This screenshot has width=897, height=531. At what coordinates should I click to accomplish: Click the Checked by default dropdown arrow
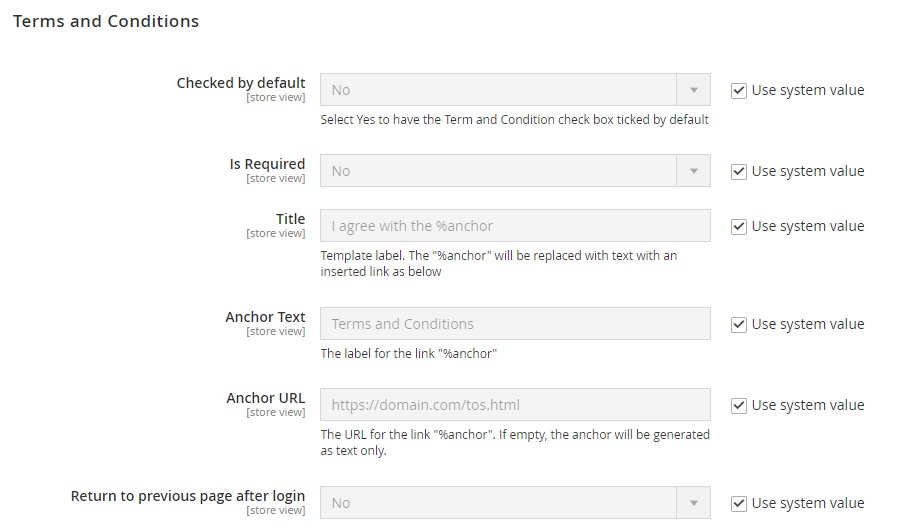click(693, 90)
